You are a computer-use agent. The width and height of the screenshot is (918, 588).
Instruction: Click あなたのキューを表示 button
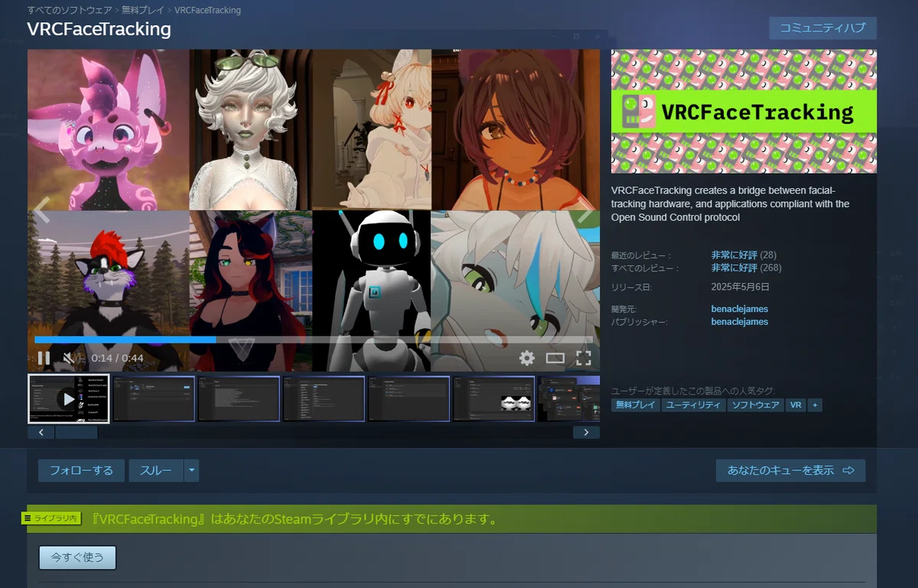pyautogui.click(x=790, y=470)
